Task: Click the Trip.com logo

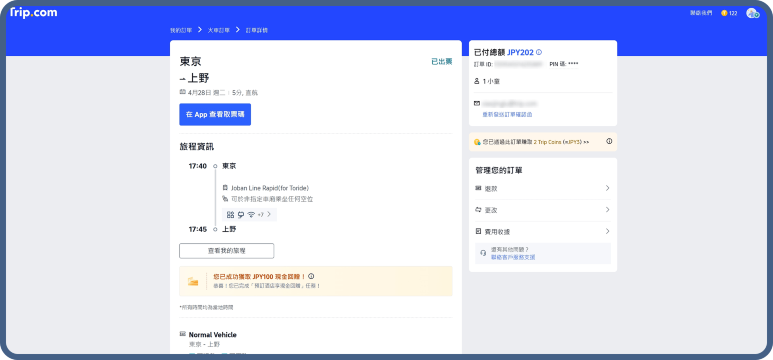Action: click(34, 13)
